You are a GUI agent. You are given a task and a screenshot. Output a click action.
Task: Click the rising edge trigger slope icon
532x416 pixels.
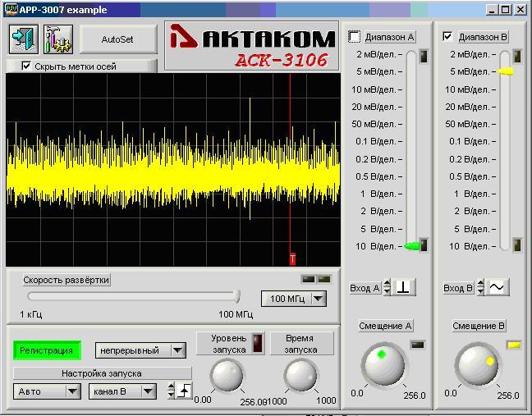185,391
